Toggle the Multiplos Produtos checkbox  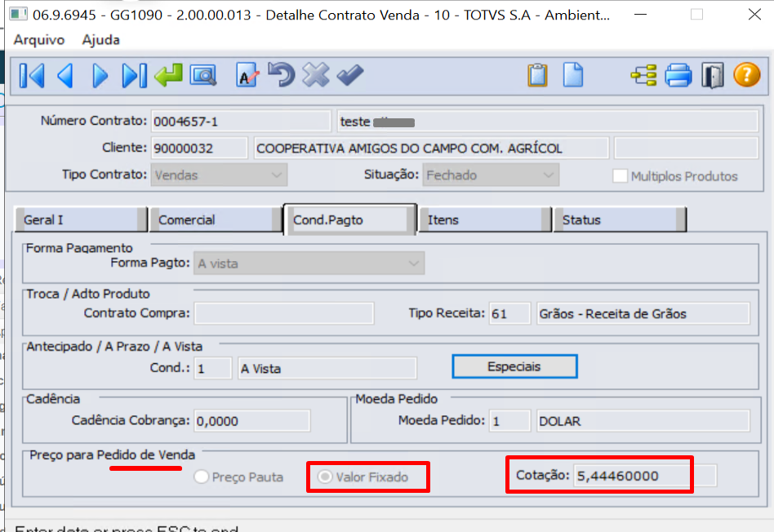620,176
